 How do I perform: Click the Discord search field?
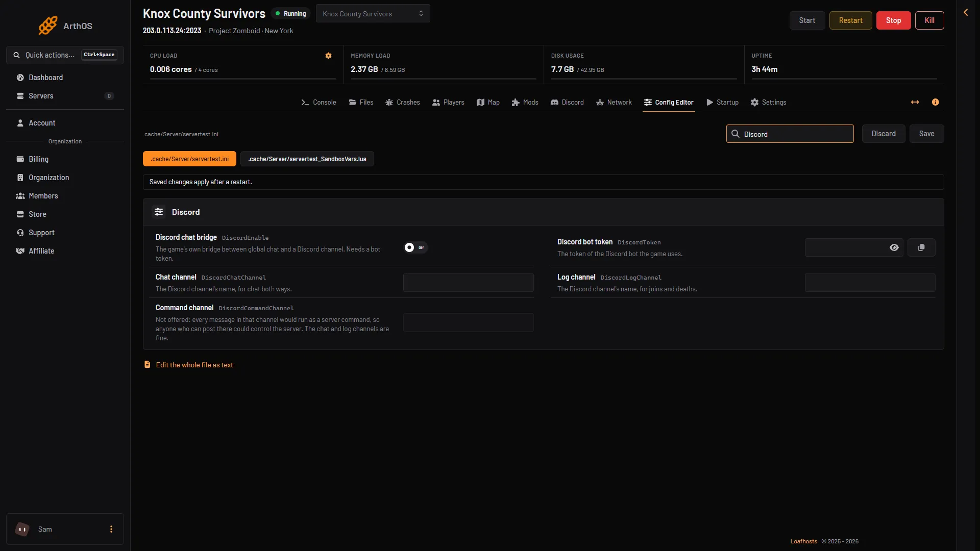point(790,134)
